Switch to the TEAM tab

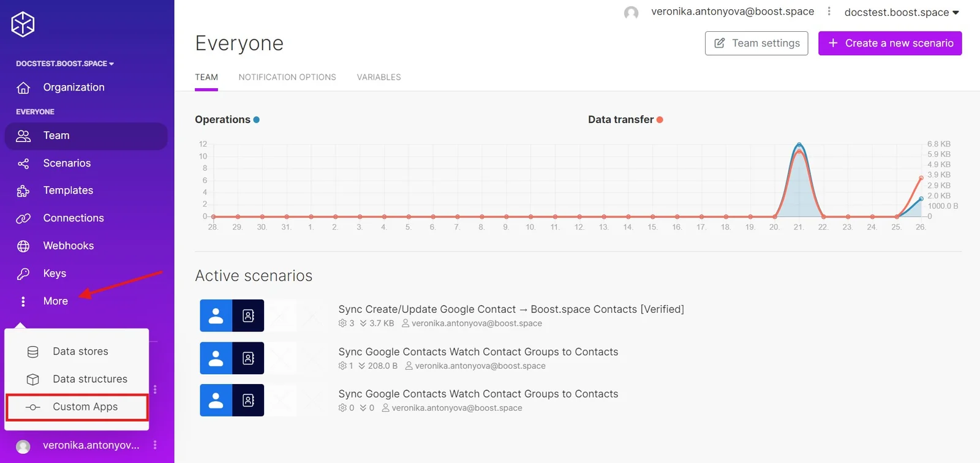coord(206,77)
